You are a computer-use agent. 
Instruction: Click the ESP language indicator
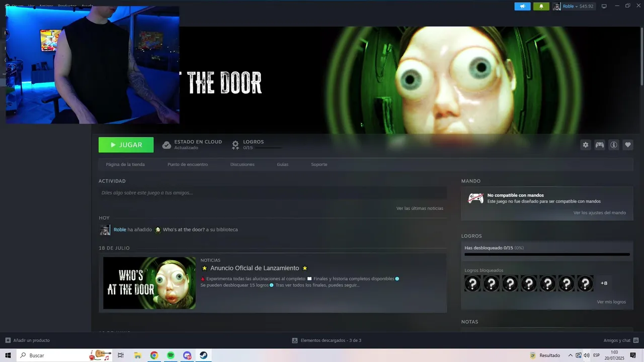[x=597, y=355]
